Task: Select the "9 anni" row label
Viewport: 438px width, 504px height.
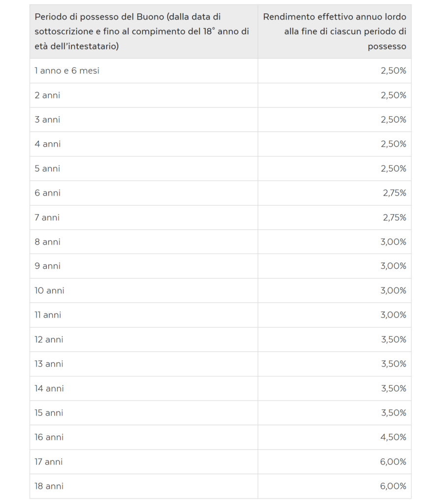Action: pos(47,266)
